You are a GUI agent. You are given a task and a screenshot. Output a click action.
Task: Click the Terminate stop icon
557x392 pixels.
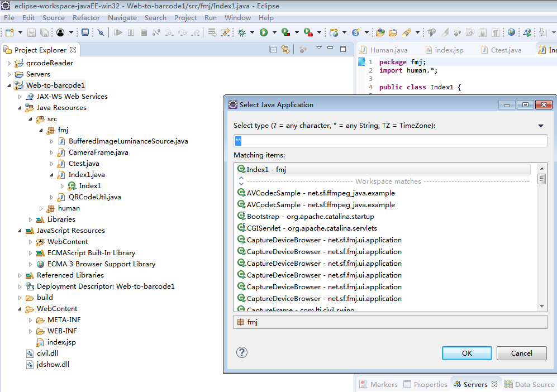(144, 32)
